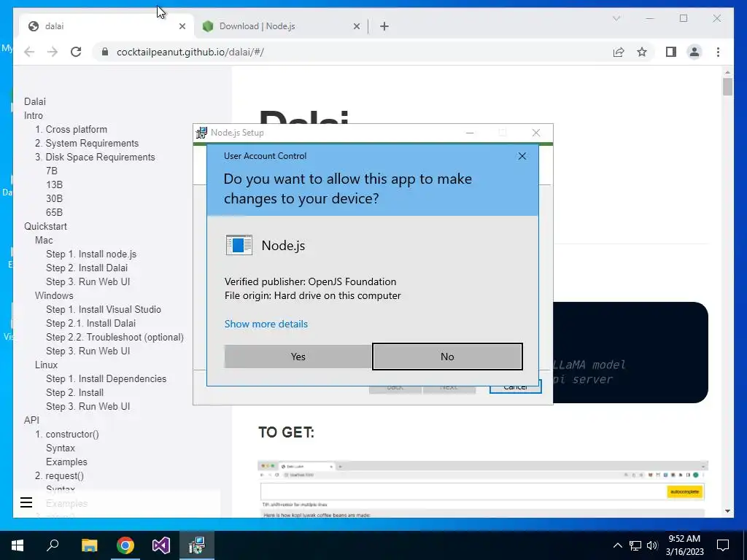Open Windows quickstart entry

(54, 295)
